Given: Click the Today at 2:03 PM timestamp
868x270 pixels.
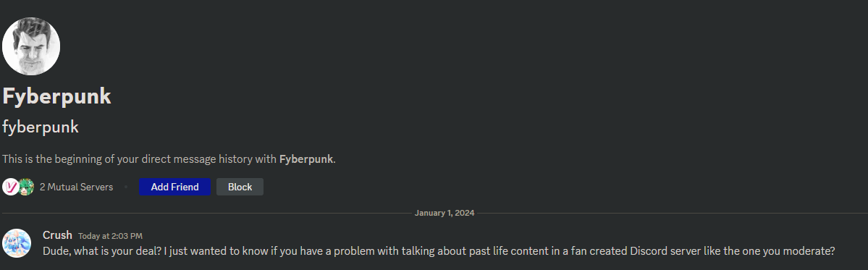Looking at the screenshot, I should click(x=110, y=236).
